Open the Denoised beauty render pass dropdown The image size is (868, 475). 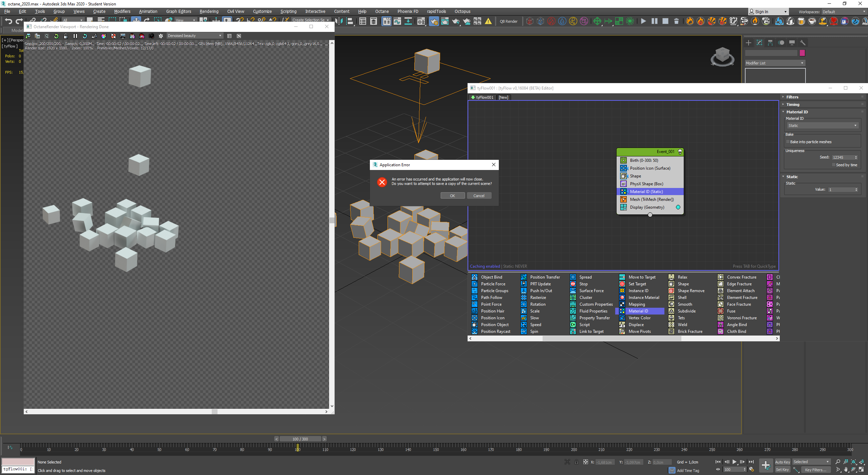coord(194,36)
